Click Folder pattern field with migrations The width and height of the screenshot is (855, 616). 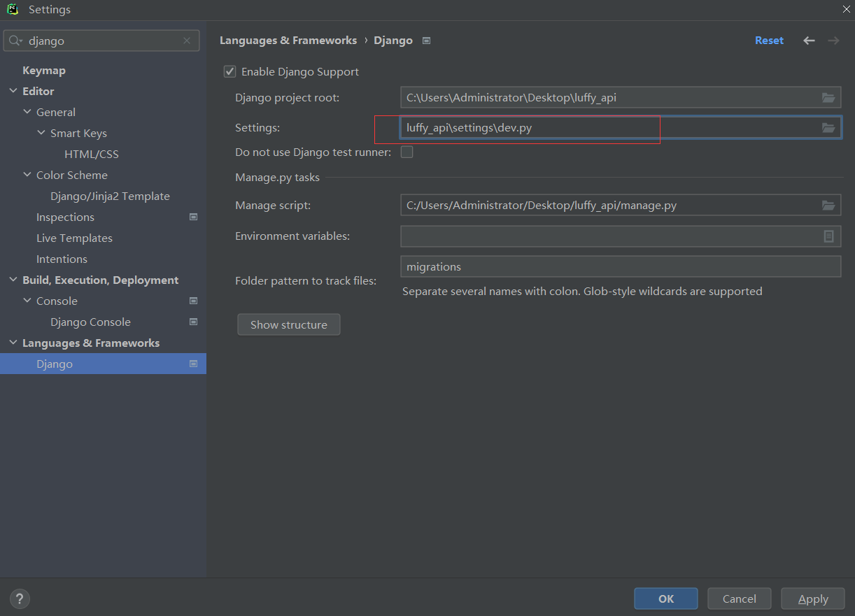(x=621, y=266)
